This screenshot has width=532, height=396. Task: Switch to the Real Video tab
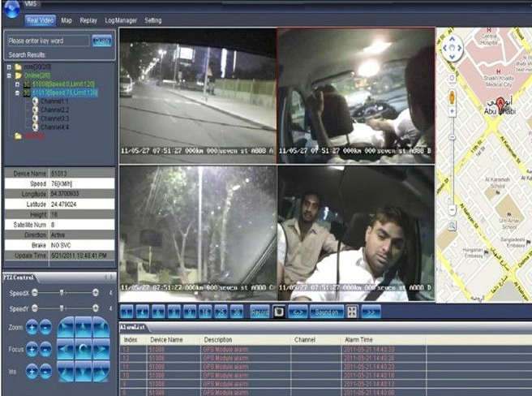point(40,20)
